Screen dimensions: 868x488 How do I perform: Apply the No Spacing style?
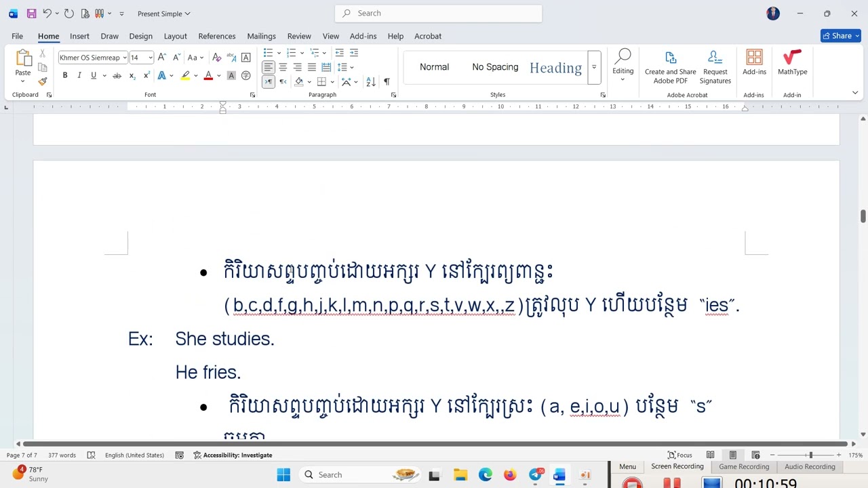(x=495, y=67)
